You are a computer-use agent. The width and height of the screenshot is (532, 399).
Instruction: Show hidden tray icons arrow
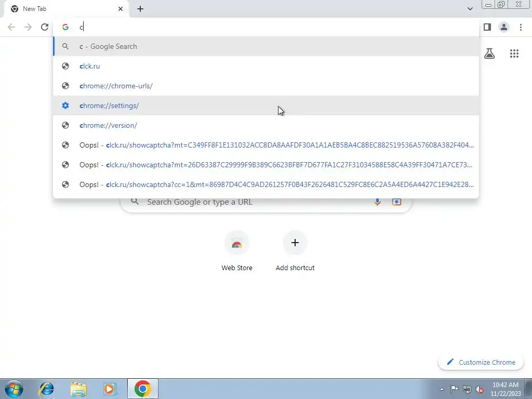coord(442,389)
